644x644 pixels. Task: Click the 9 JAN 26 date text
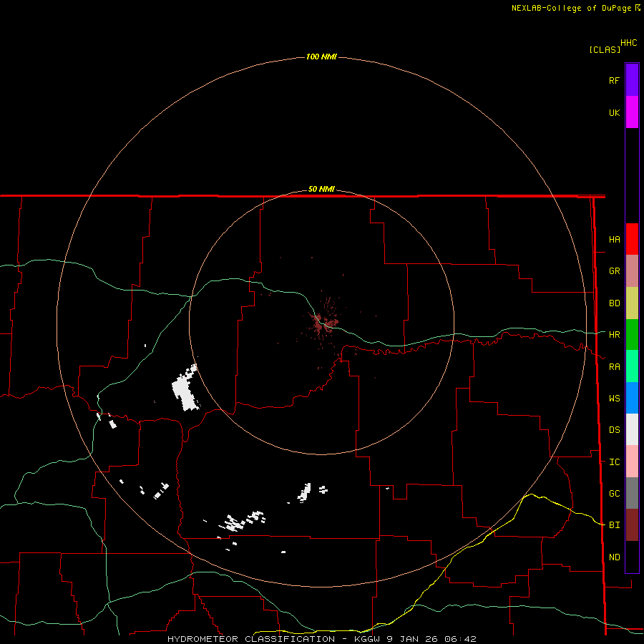[x=413, y=639]
